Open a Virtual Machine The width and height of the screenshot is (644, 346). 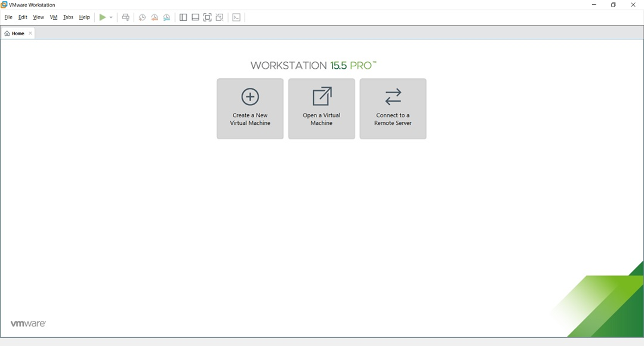pos(321,108)
